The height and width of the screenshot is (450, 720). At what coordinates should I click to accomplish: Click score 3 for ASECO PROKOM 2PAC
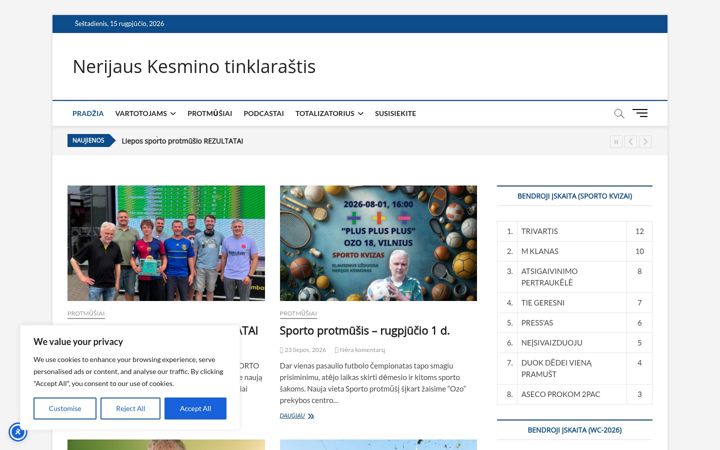pyautogui.click(x=639, y=394)
